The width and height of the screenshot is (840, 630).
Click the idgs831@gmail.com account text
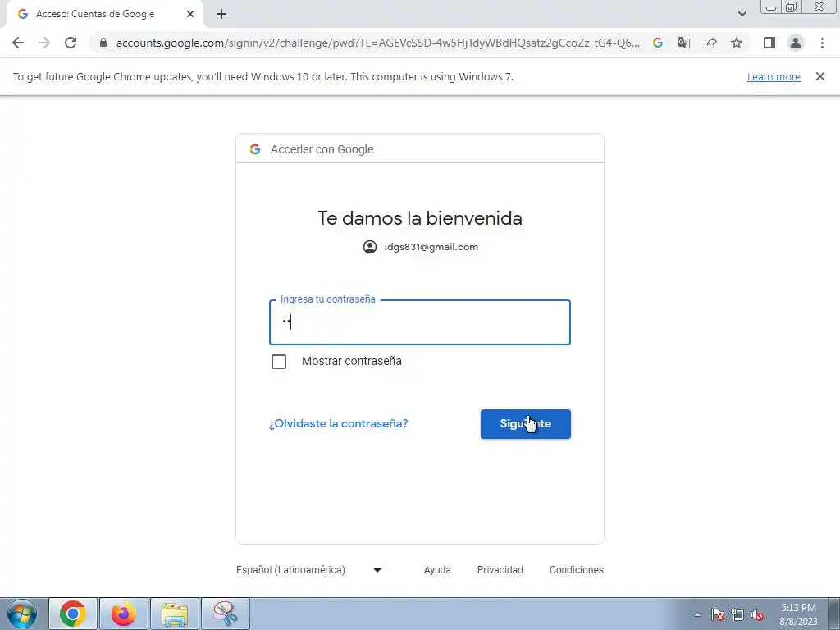(431, 247)
